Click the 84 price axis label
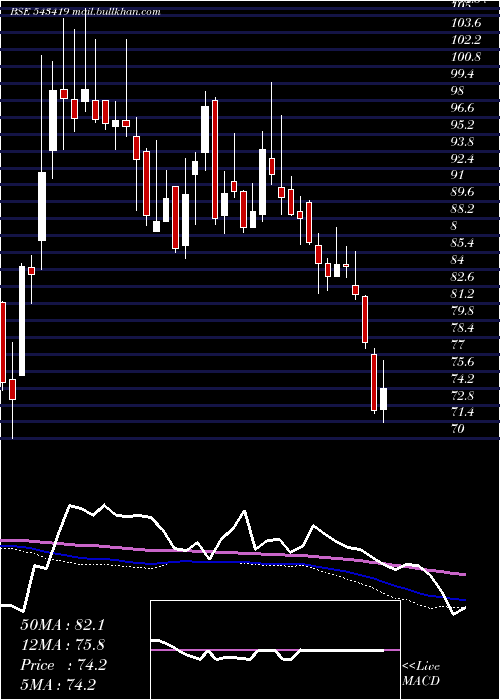The width and height of the screenshot is (500, 700). 458,260
